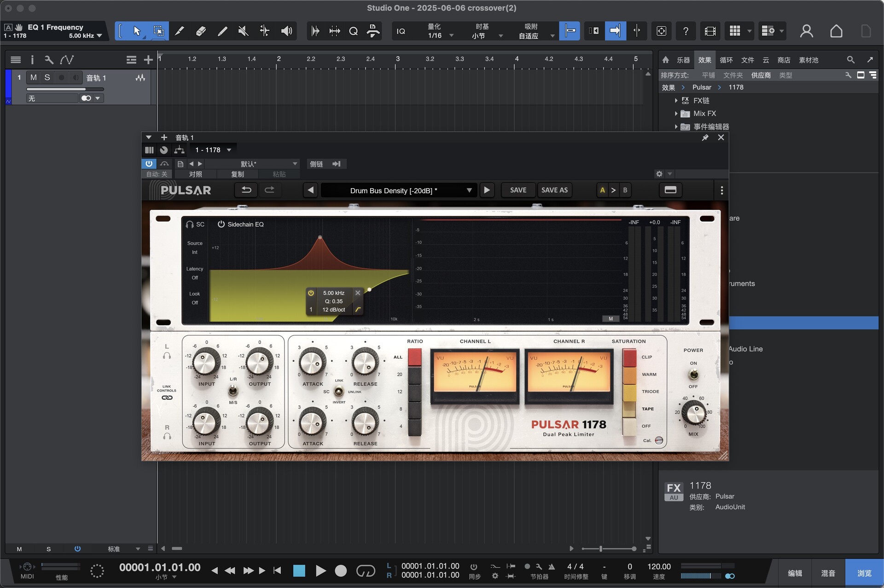Click the 对照 compare button
Viewport: 884px width, 588px height.
(x=196, y=174)
